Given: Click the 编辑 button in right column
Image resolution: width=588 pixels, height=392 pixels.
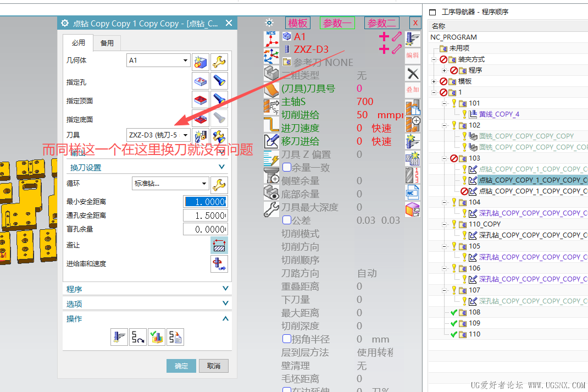Looking at the screenshot, I should click(x=413, y=55).
